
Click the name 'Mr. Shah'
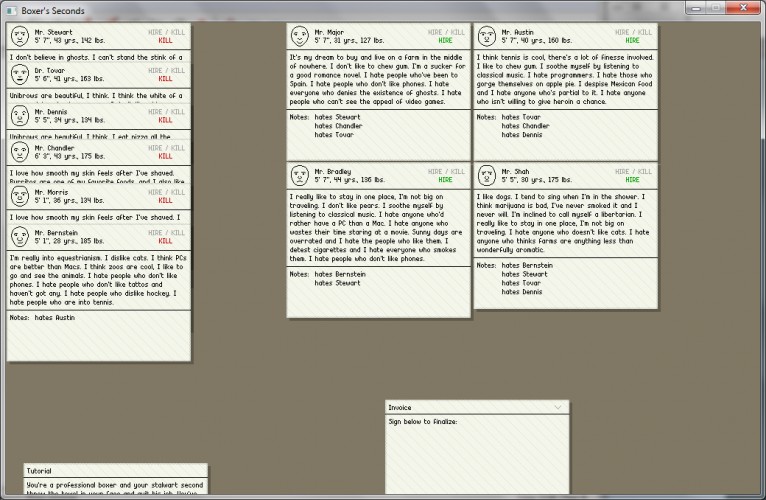[x=515, y=172]
